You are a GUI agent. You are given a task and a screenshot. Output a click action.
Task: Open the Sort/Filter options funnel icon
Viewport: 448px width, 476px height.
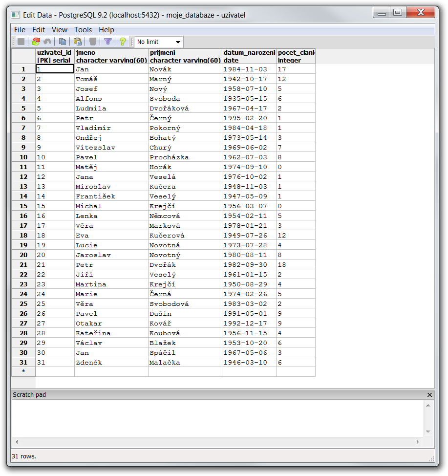click(108, 42)
